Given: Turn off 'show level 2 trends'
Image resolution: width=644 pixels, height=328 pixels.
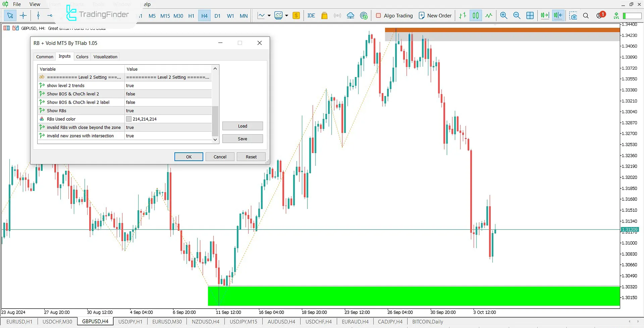Looking at the screenshot, I should coord(168,85).
